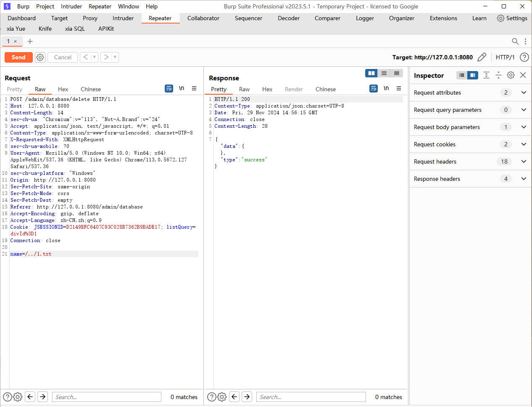Screen dimensions: 532x407
Task: Focus the response search field
Action: 311,397
